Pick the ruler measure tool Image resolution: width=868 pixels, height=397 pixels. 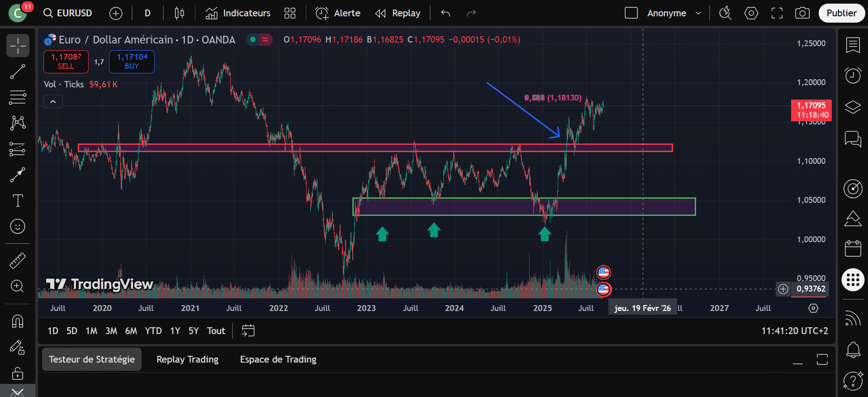(x=18, y=261)
